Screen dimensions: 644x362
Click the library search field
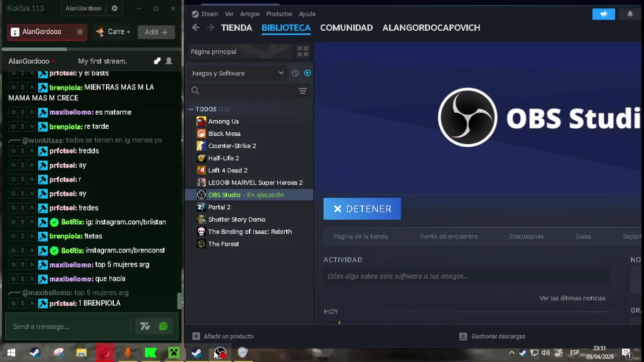244,90
